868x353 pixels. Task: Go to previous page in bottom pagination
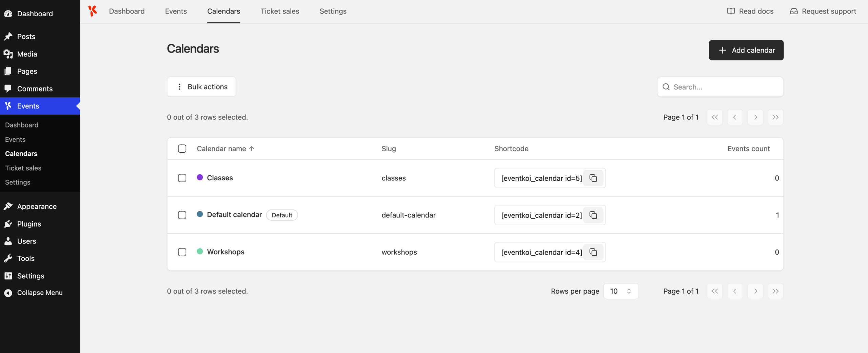click(735, 291)
